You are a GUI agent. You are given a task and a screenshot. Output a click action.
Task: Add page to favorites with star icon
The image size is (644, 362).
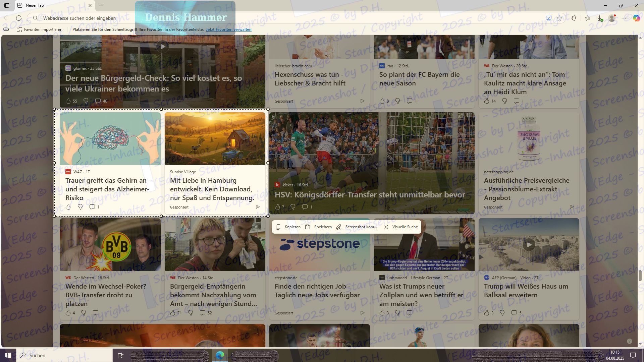[559, 18]
